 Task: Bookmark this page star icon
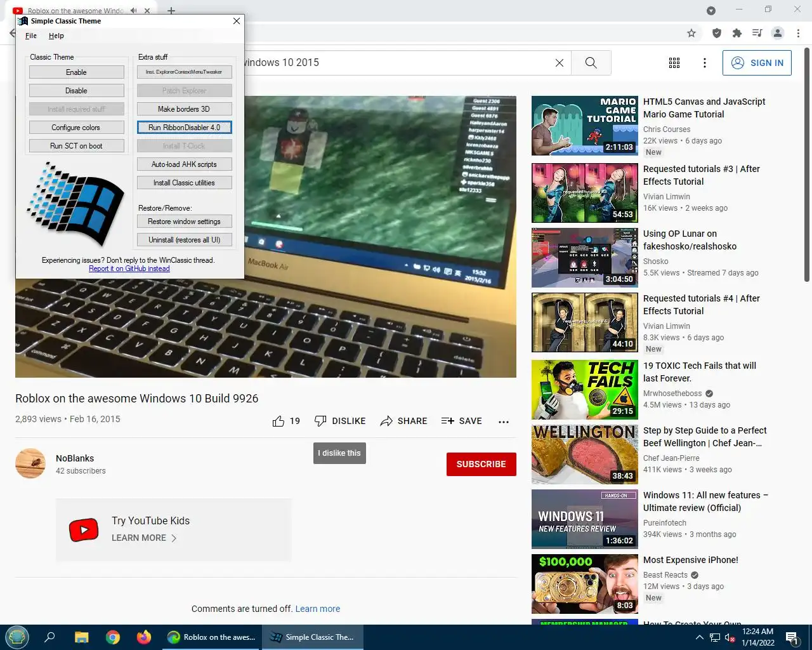(691, 33)
